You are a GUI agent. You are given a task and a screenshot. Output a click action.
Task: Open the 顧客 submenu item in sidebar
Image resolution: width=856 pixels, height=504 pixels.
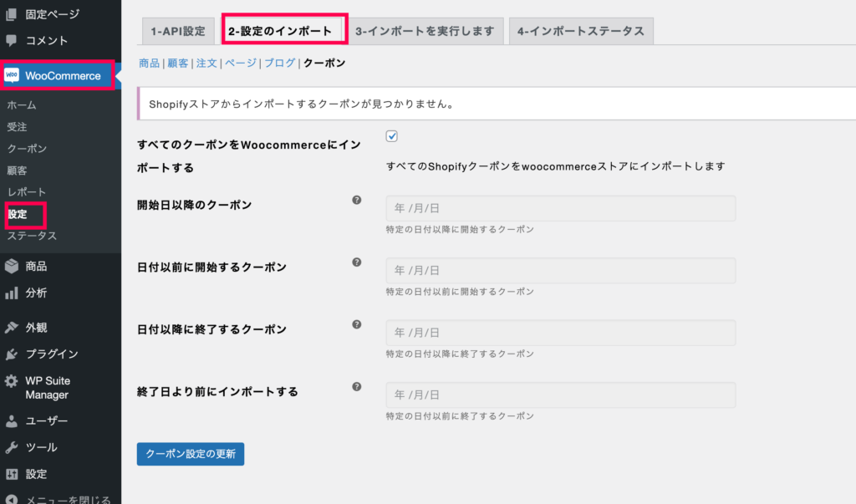tap(17, 171)
